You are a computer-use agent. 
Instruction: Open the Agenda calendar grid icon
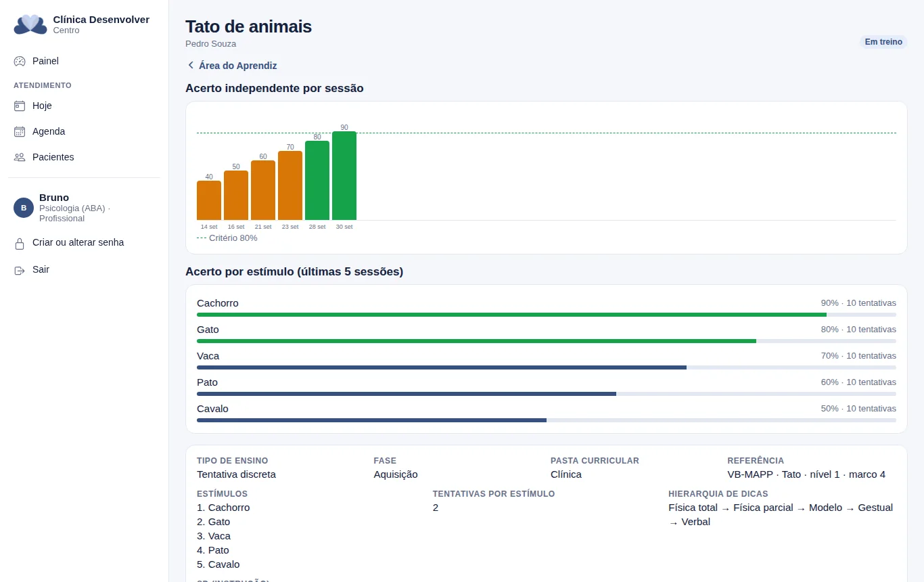20,131
